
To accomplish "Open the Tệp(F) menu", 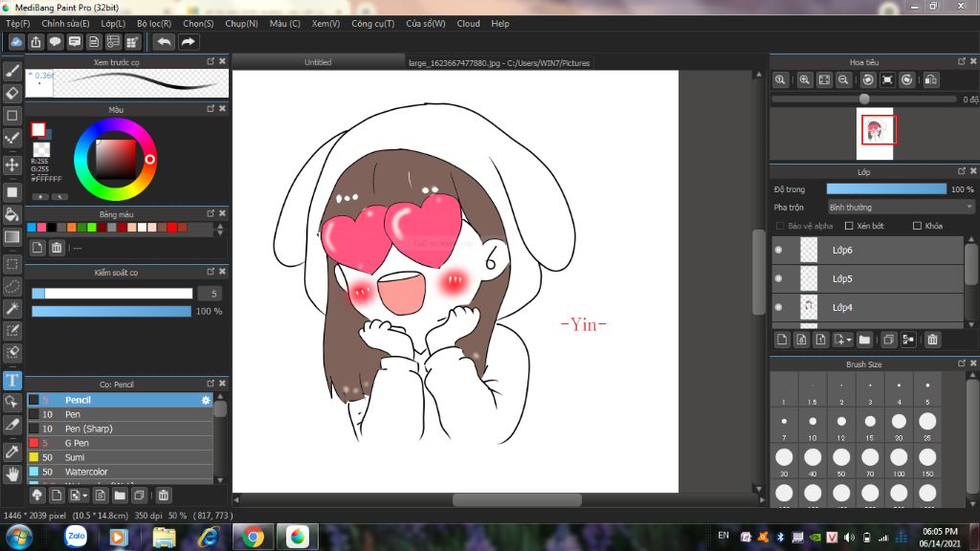I will tap(17, 23).
